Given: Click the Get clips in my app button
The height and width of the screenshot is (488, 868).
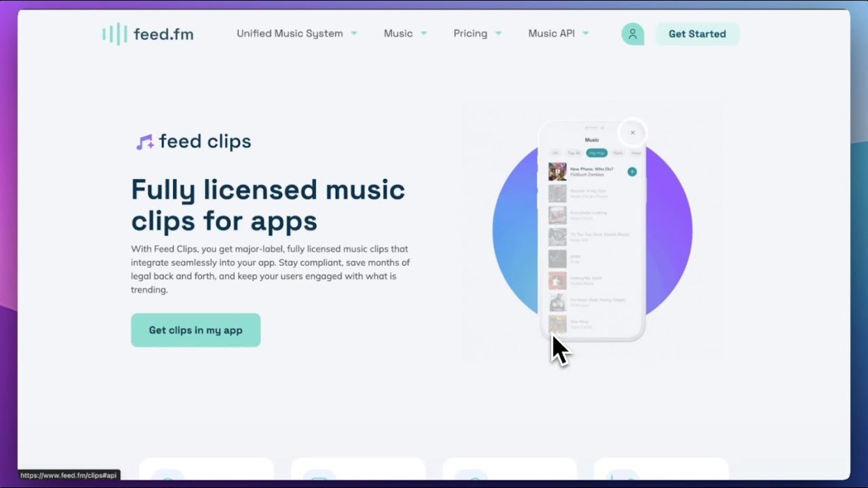Looking at the screenshot, I should 195,330.
